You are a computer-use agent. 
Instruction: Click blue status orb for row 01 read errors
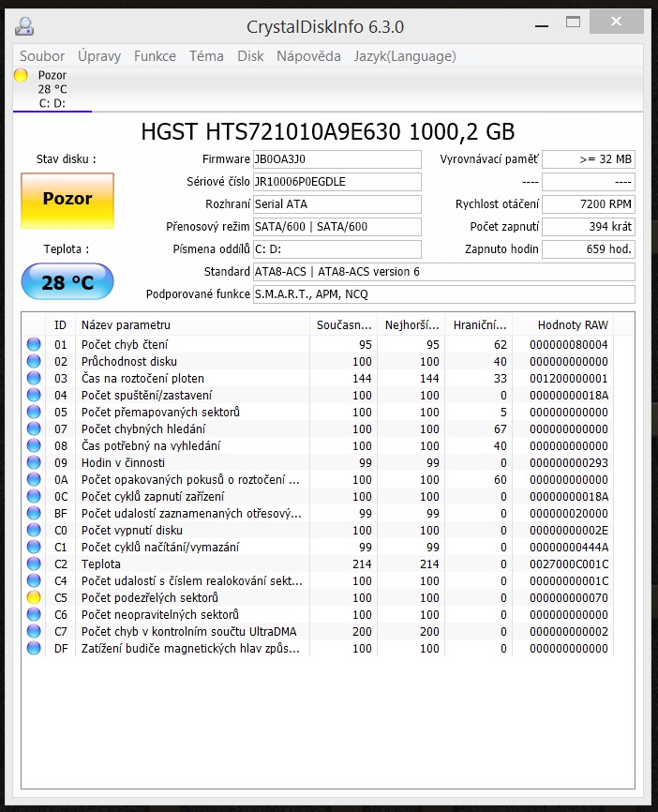[x=34, y=345]
